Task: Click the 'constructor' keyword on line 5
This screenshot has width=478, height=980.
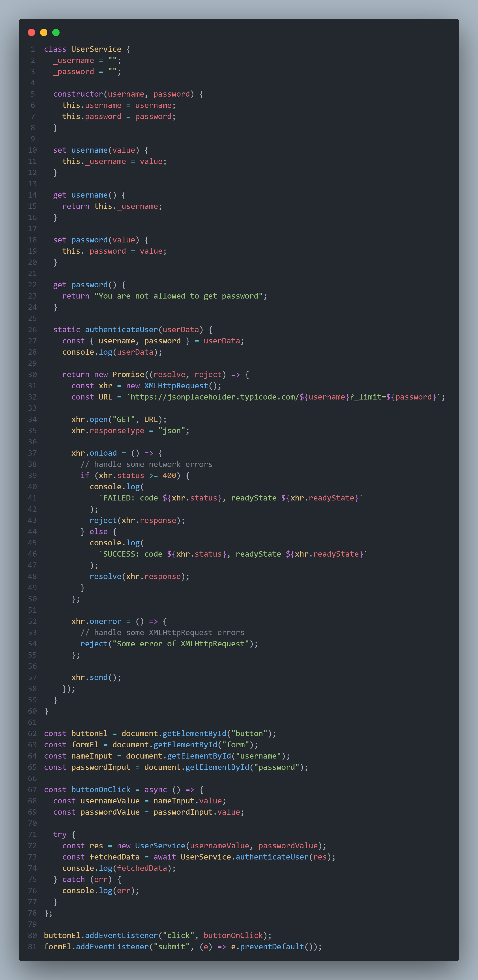Action: click(x=78, y=94)
